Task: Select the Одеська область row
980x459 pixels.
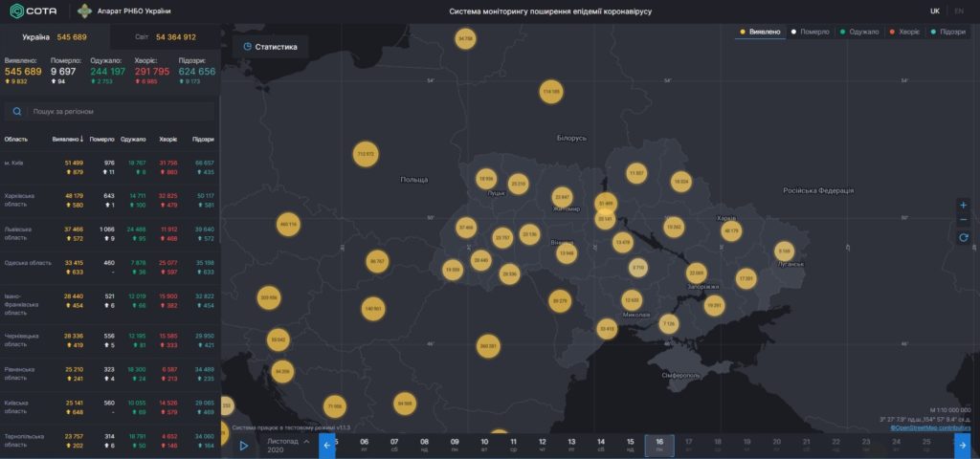Action: tap(109, 268)
